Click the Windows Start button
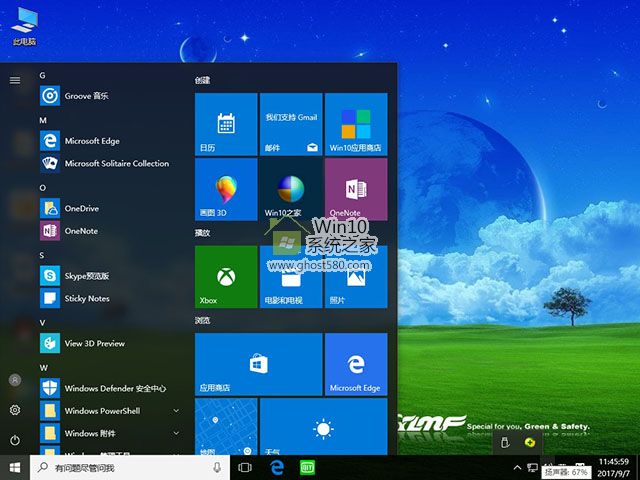The image size is (640, 480). click(x=15, y=468)
